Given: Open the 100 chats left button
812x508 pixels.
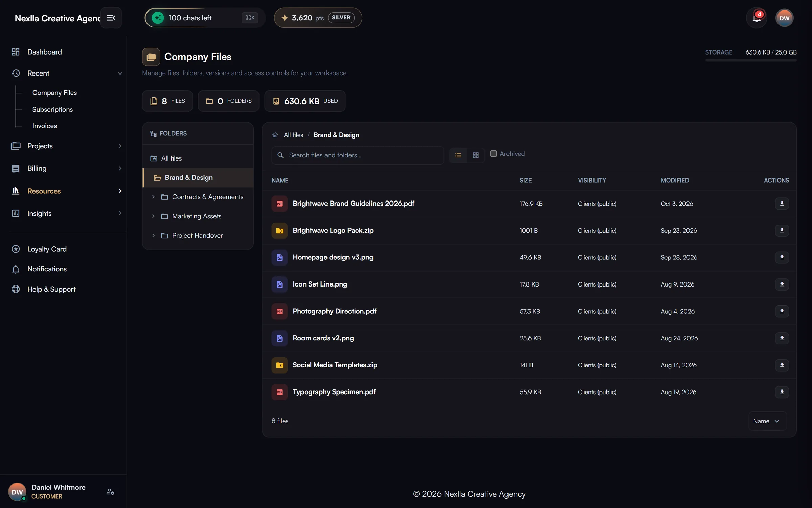Looking at the screenshot, I should click(205, 18).
